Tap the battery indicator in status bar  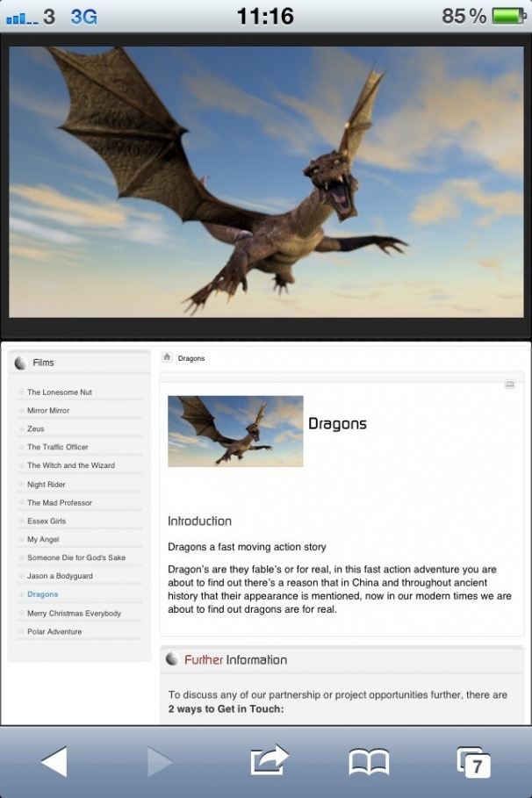tap(508, 16)
